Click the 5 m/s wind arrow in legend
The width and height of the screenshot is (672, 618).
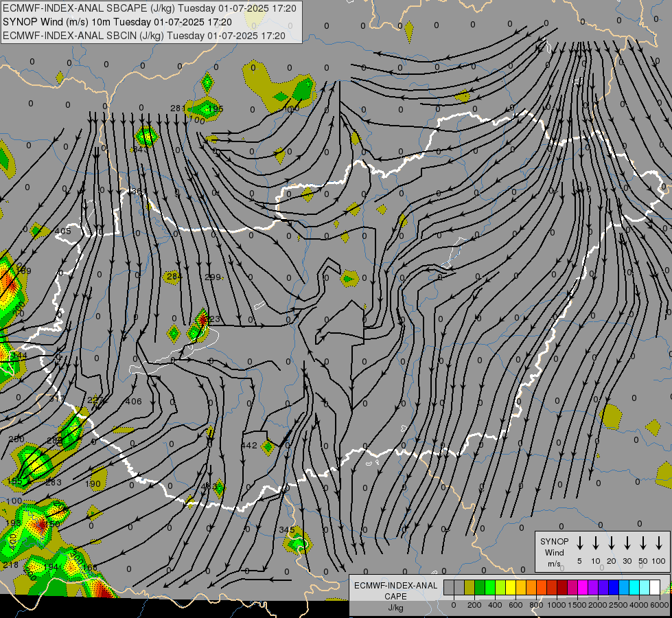[x=579, y=542]
